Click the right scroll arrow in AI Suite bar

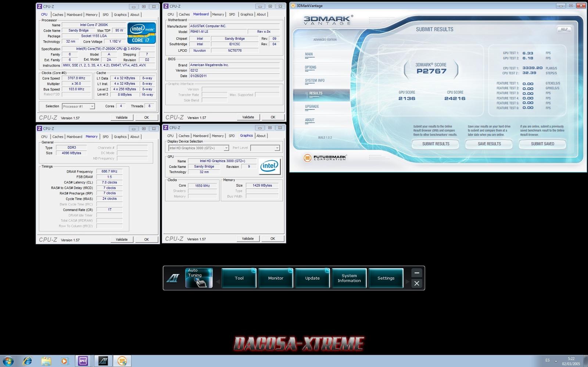coord(407,282)
